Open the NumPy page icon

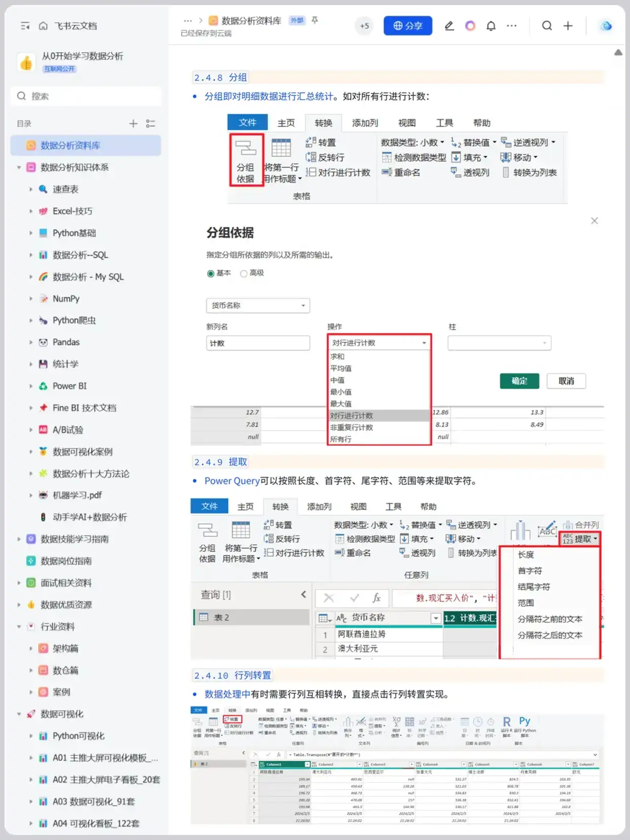(x=44, y=299)
